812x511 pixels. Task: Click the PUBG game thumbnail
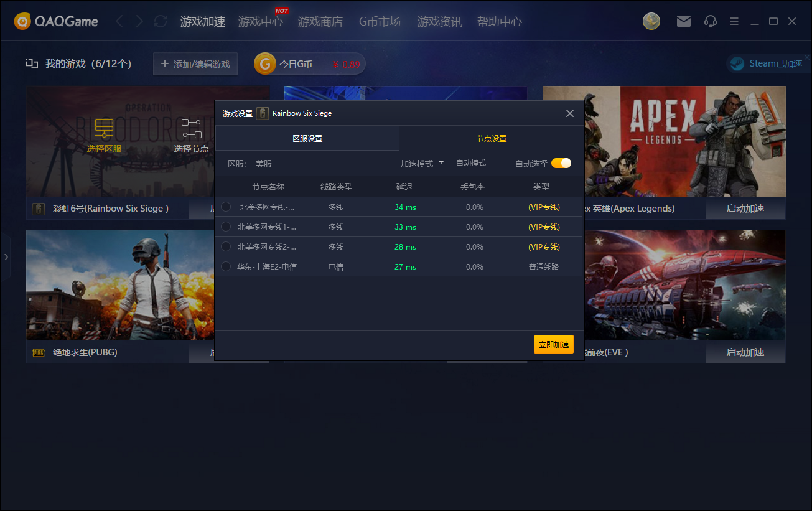(x=120, y=285)
